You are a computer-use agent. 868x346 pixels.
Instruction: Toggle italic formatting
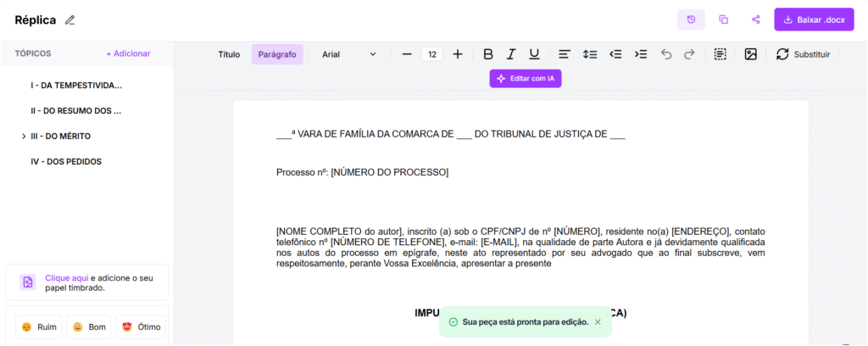(x=511, y=54)
